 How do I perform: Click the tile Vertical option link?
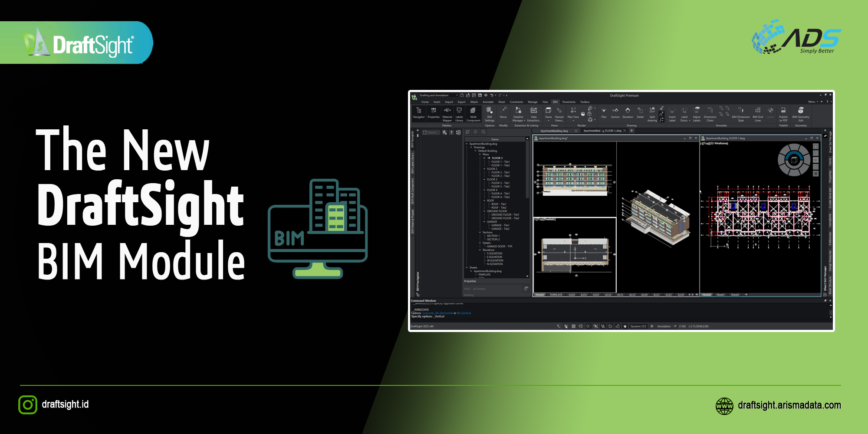click(x=464, y=313)
